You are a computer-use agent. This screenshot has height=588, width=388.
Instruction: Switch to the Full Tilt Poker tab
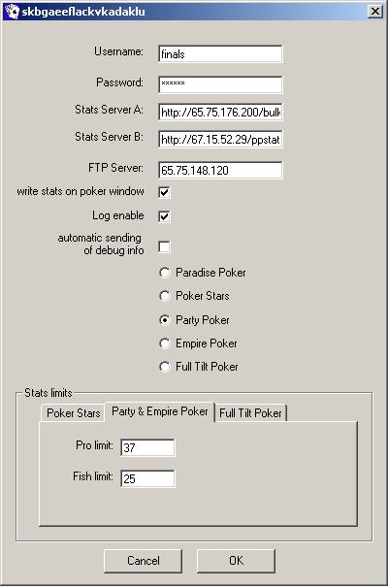point(250,413)
